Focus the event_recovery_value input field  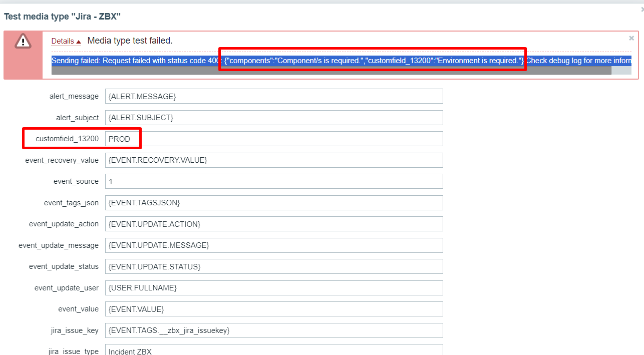coord(274,160)
